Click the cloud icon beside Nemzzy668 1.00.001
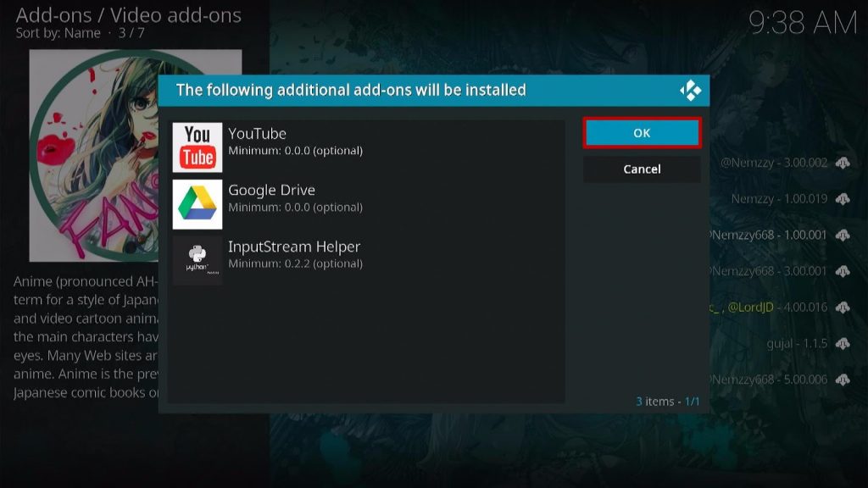This screenshot has height=488, width=868. pos(843,236)
